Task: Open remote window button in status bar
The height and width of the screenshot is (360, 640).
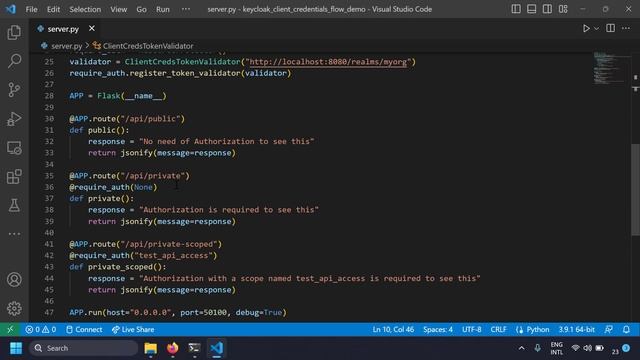Action: pos(10,330)
